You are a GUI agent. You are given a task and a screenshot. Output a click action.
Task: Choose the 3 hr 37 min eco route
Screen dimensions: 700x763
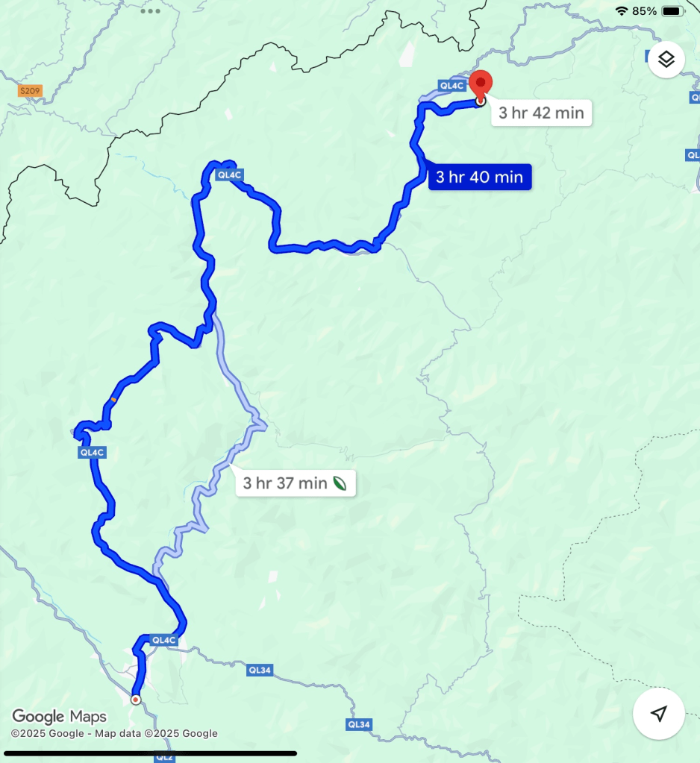[x=295, y=483]
